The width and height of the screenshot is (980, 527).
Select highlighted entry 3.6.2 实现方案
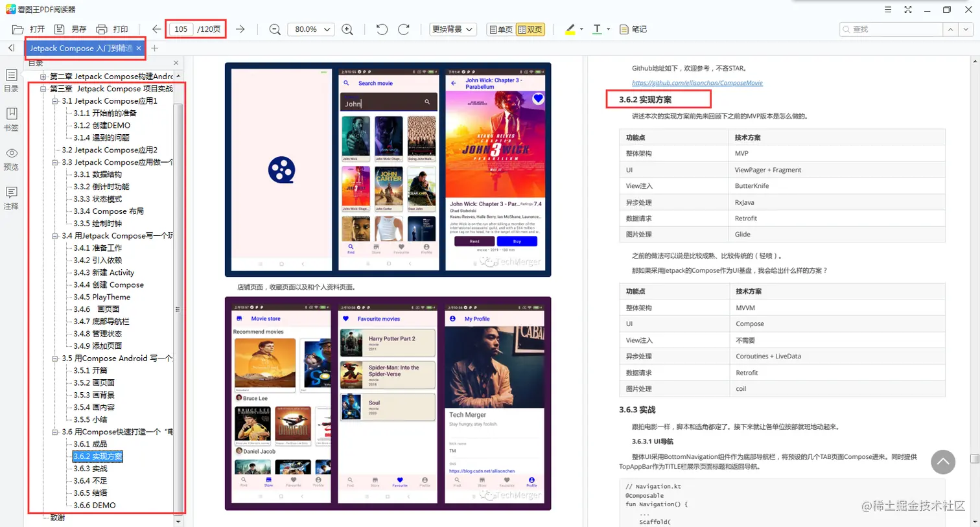coord(98,456)
